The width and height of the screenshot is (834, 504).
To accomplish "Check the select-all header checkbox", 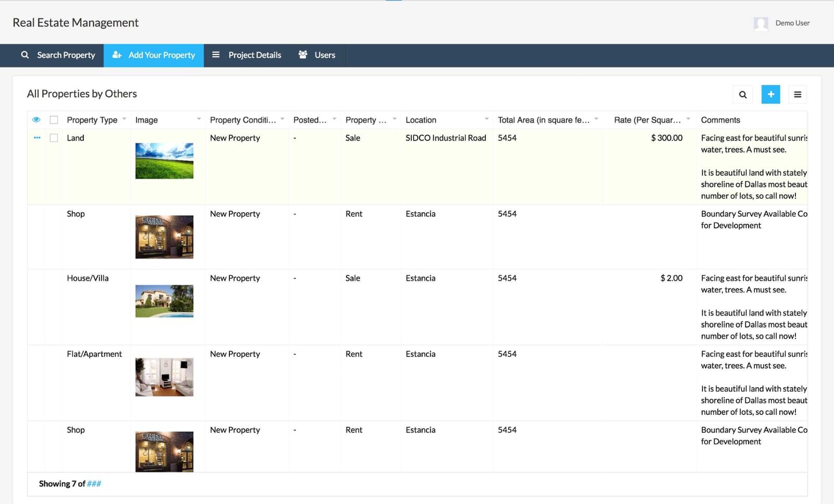I will [x=54, y=120].
